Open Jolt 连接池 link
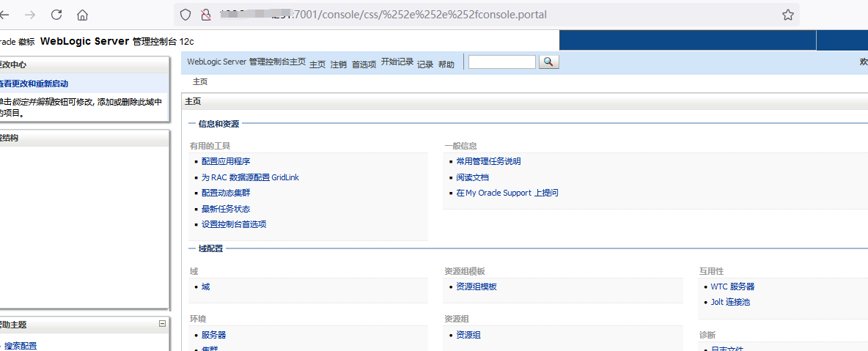Screen dimensions: 868x351 coord(731,303)
